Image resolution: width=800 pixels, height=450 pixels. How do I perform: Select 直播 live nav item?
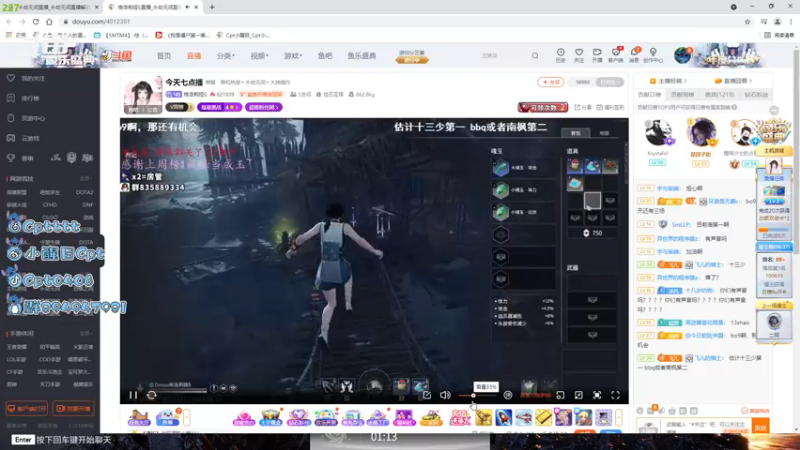(x=194, y=56)
